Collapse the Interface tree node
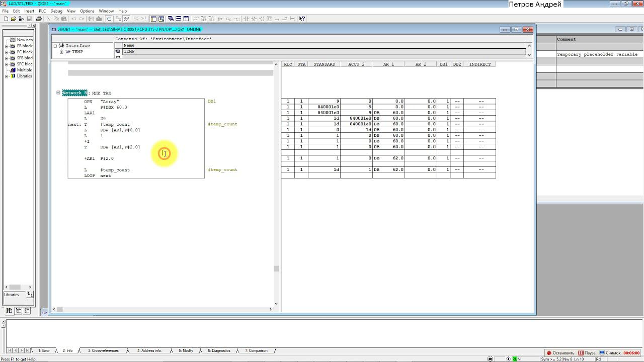The image size is (644, 362). [x=55, y=46]
